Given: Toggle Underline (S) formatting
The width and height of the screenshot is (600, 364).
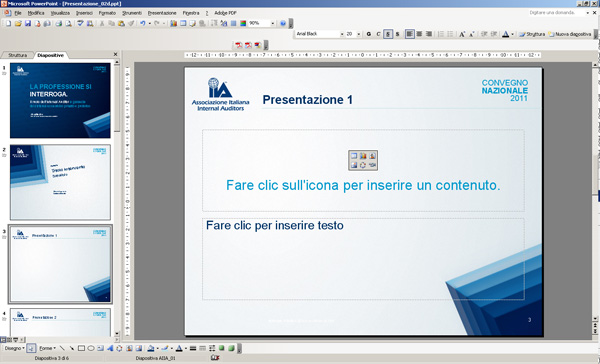Looking at the screenshot, I should (x=388, y=34).
